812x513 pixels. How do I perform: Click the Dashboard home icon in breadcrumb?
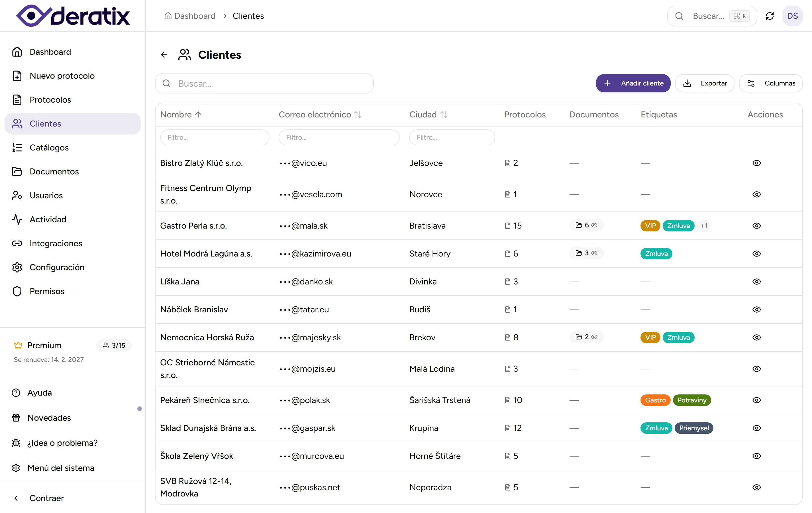pyautogui.click(x=168, y=16)
